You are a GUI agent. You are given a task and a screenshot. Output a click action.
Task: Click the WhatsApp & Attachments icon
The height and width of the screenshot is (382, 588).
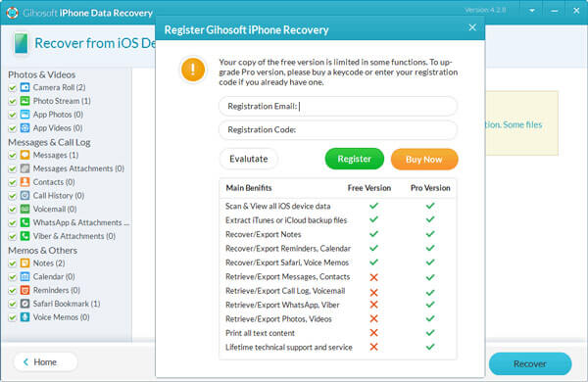pyautogui.click(x=24, y=222)
